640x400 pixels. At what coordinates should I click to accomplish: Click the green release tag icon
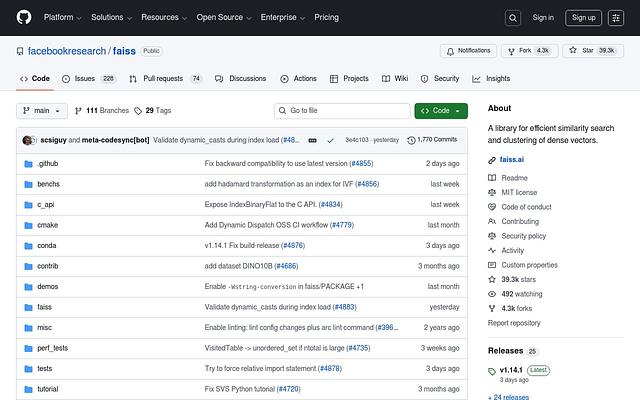coord(492,370)
